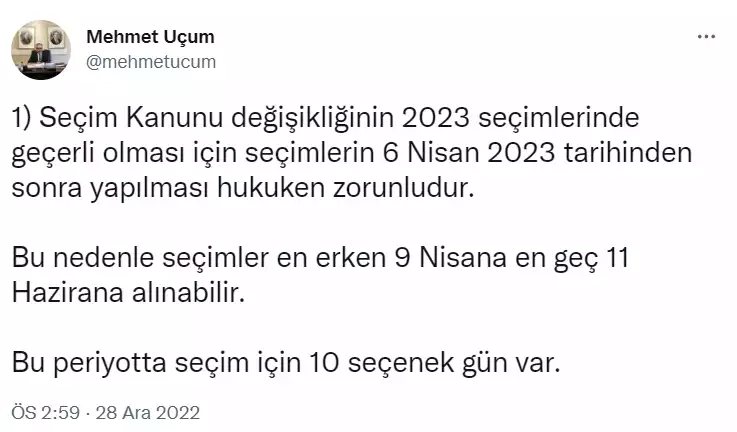Click the text '6 Nisan 2023'
737x432 pixels.
point(469,153)
